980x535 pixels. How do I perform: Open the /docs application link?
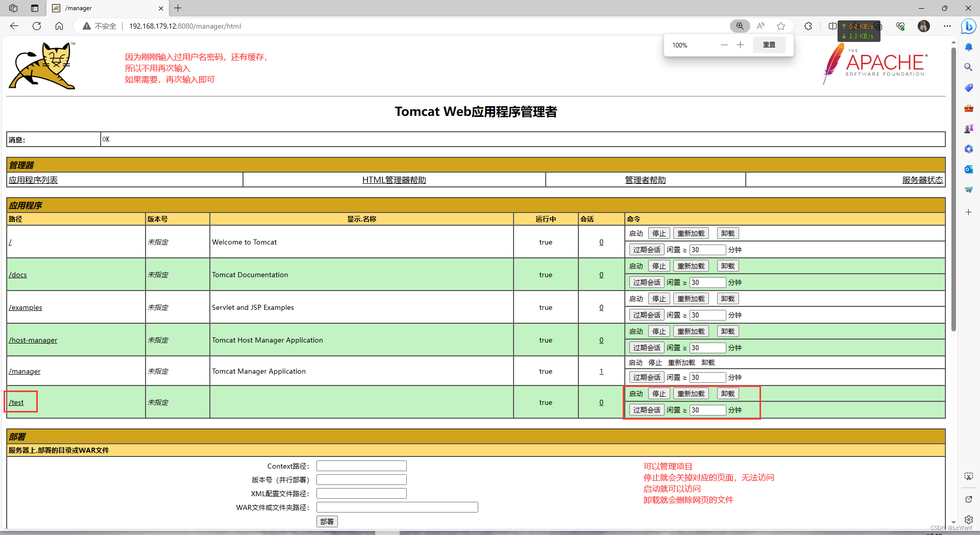[18, 275]
